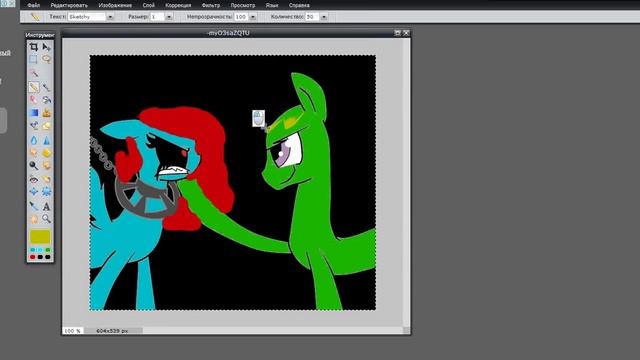Expand the Непрозрачность opacity dropdown arrow
The width and height of the screenshot is (640, 360).
tap(253, 17)
